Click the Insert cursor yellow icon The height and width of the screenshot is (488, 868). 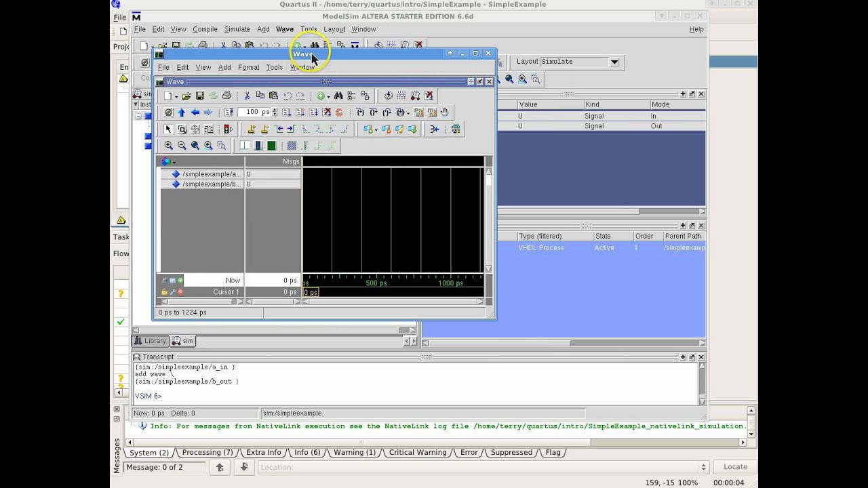(x=251, y=129)
